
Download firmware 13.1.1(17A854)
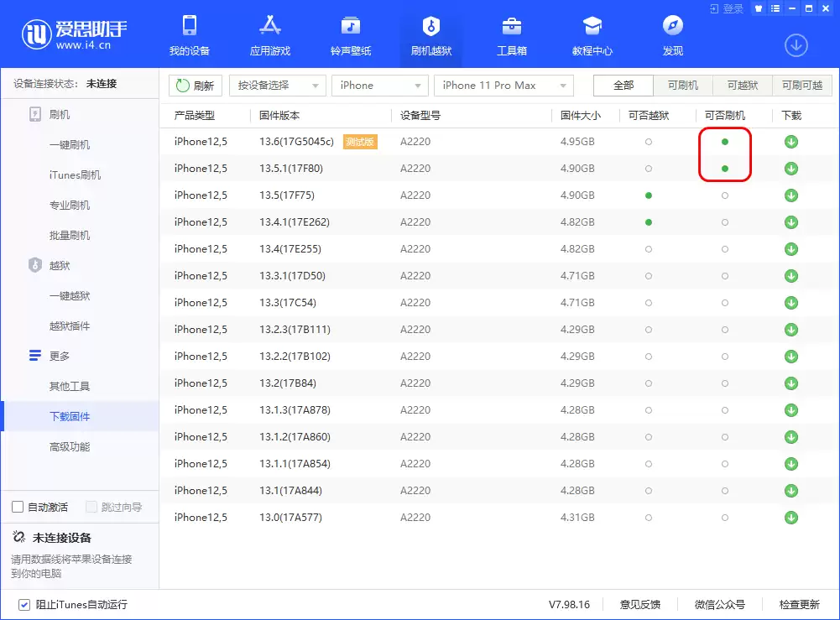pos(791,464)
